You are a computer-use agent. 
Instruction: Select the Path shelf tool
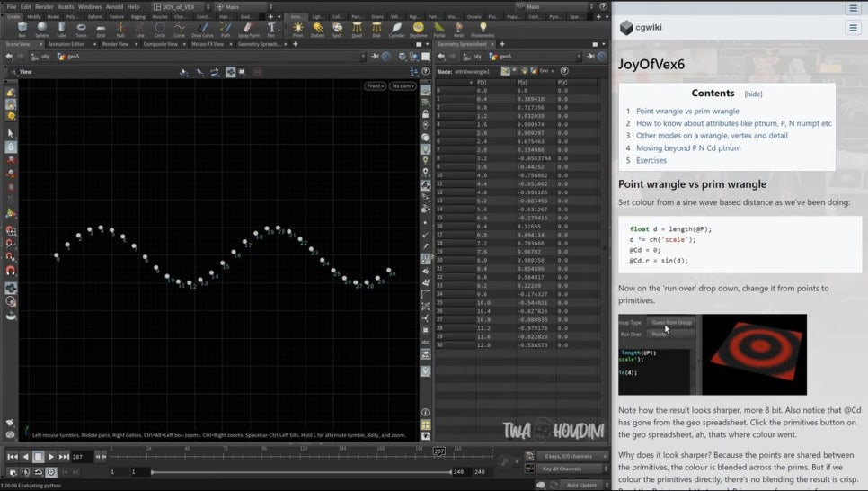226,30
